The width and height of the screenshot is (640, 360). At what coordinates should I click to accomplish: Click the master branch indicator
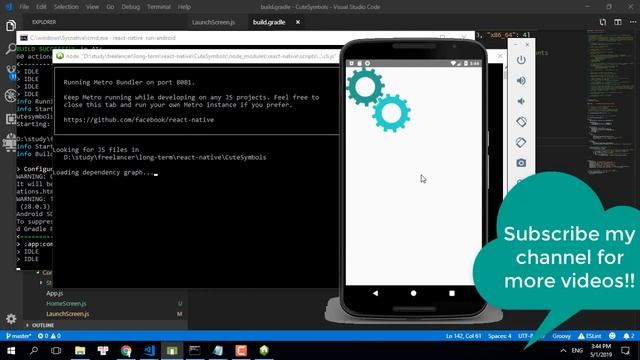point(18,336)
